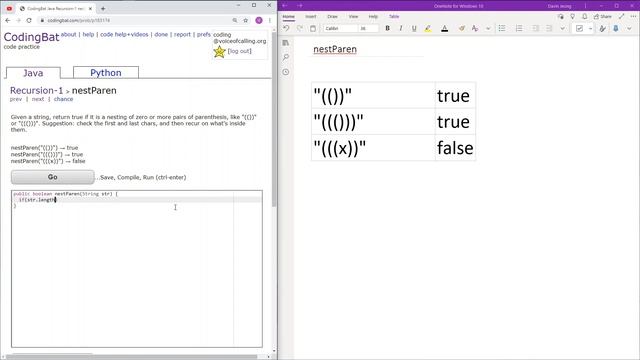Expand more font formatting options chevron

(488, 29)
